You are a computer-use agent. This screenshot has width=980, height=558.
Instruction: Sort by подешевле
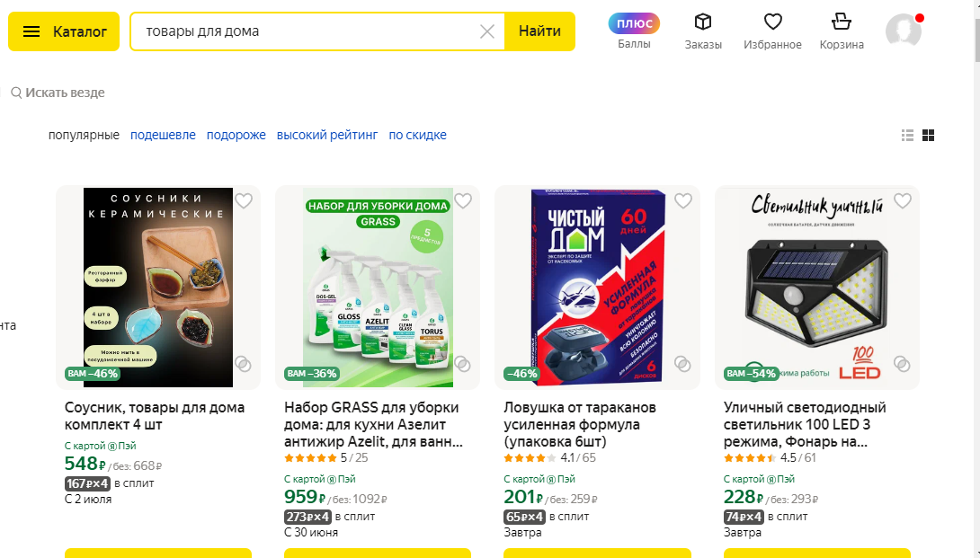coord(163,135)
